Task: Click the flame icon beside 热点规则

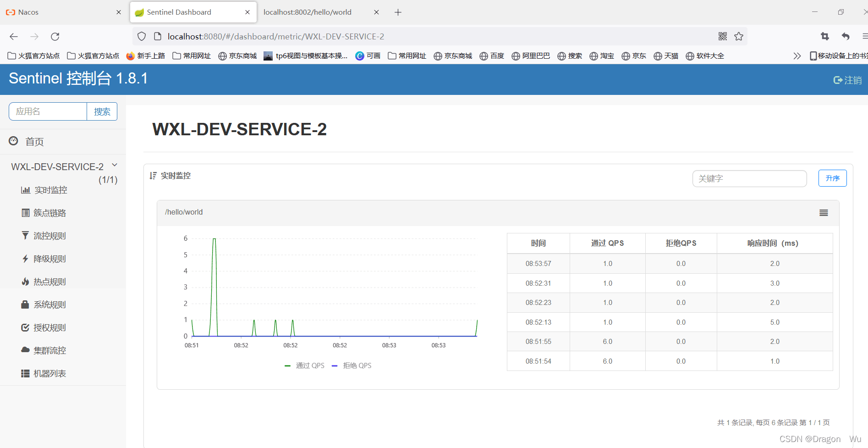Action: (25, 281)
